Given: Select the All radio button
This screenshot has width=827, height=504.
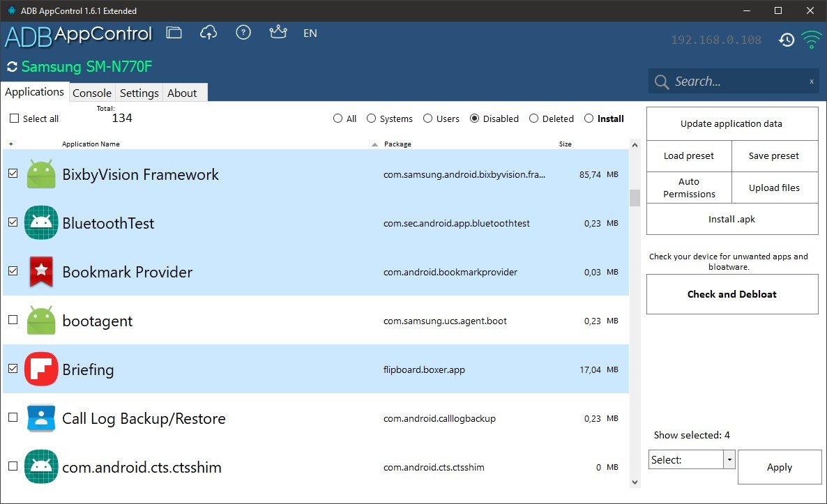Looking at the screenshot, I should point(337,119).
